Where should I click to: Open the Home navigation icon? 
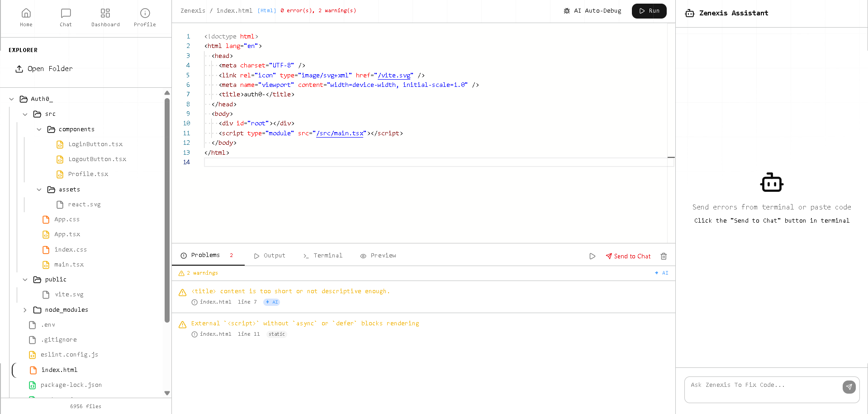pyautogui.click(x=26, y=13)
